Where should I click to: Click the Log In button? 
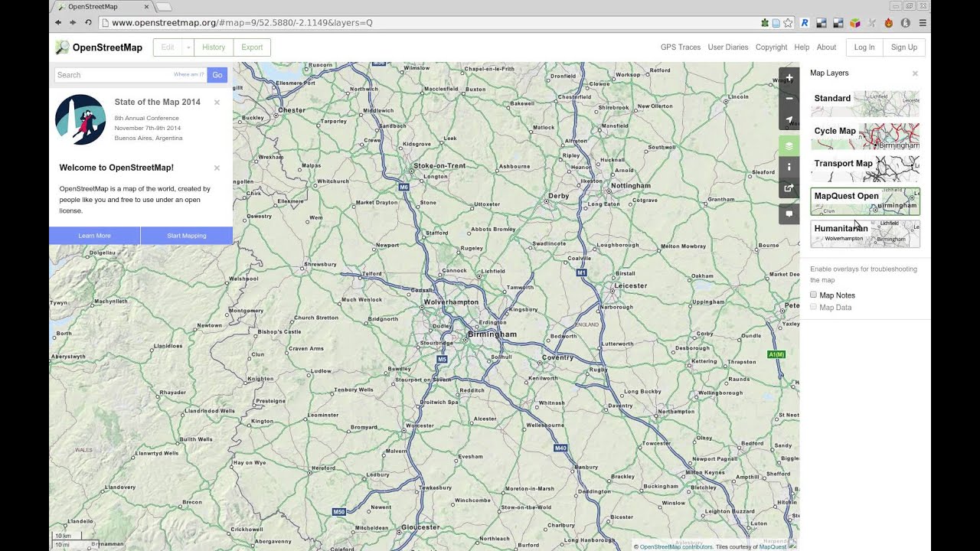point(864,47)
